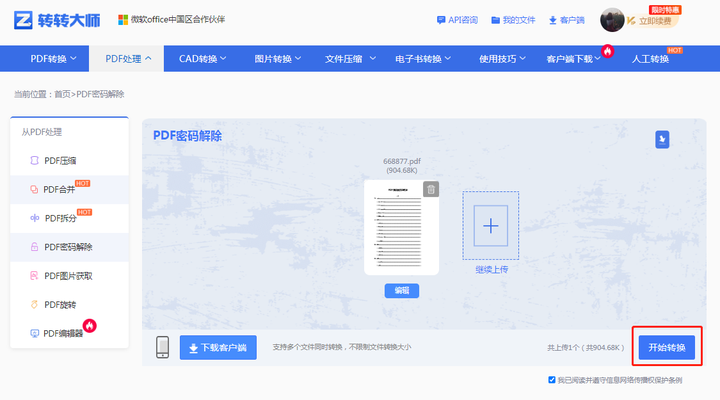Viewport: 720px width, 400px height.
Task: Select PDF拆分 in the sidebar
Action: point(69,218)
